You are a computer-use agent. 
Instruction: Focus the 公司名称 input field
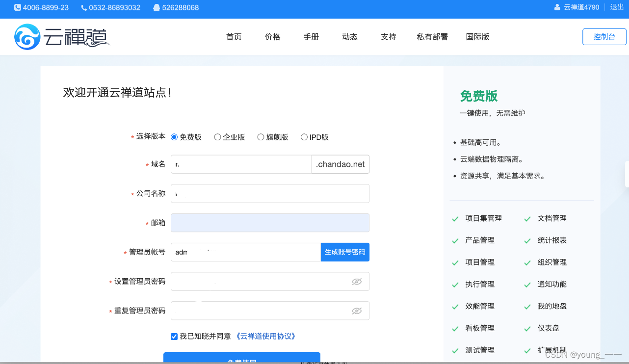(x=270, y=193)
